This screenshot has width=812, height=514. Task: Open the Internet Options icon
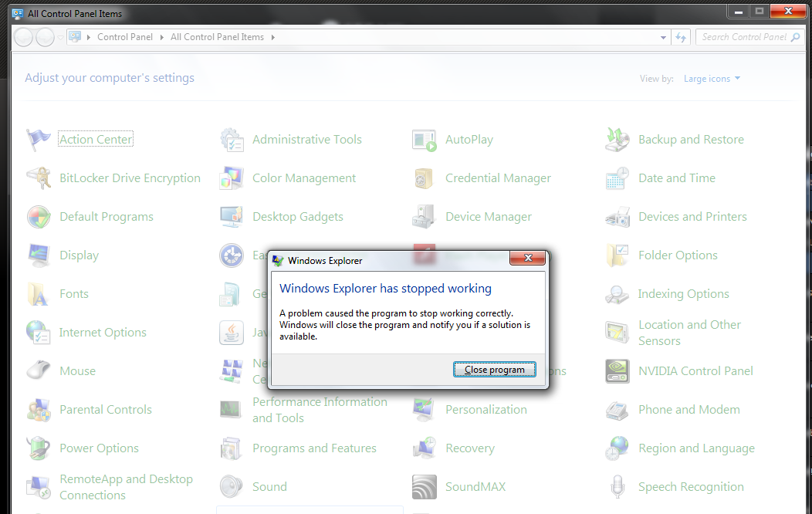click(x=103, y=333)
